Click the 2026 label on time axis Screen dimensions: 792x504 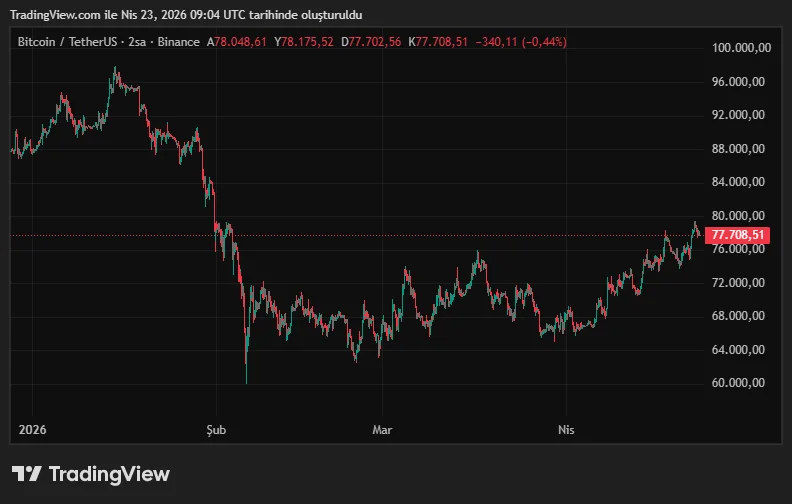pyautogui.click(x=31, y=429)
